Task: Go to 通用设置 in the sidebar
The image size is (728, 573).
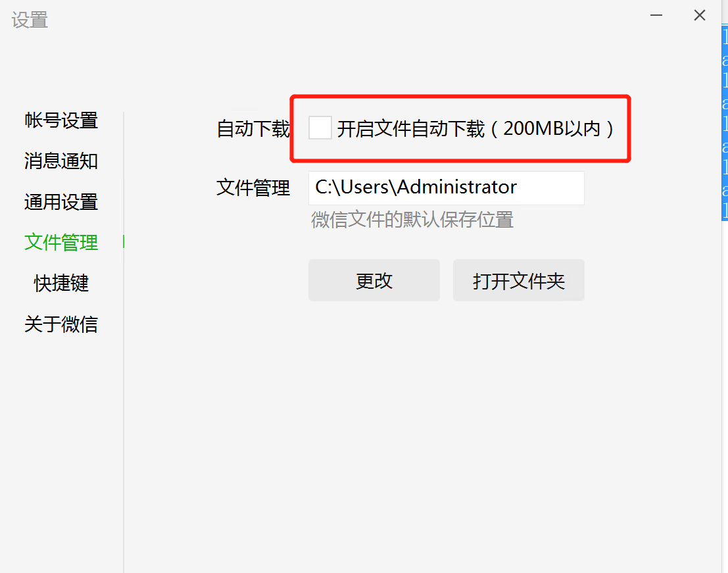Action: (x=61, y=202)
